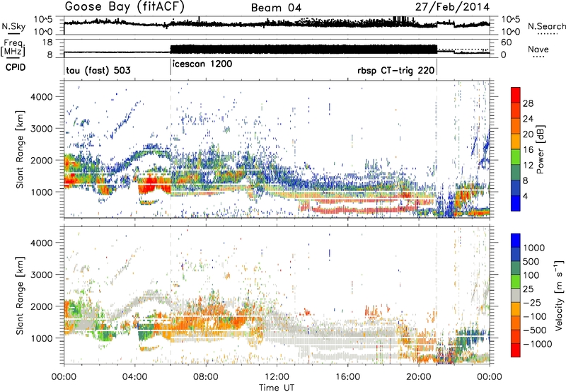Click the thick black frequency band in the Freq panel
The image size is (566, 392).
304,49
